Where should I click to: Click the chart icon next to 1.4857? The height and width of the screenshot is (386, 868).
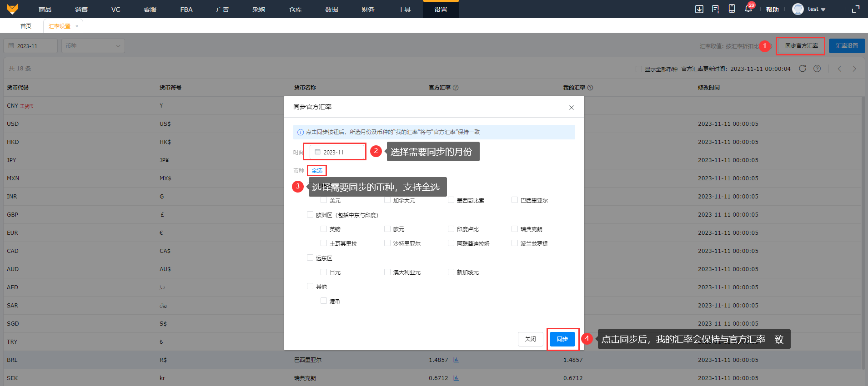point(456,360)
